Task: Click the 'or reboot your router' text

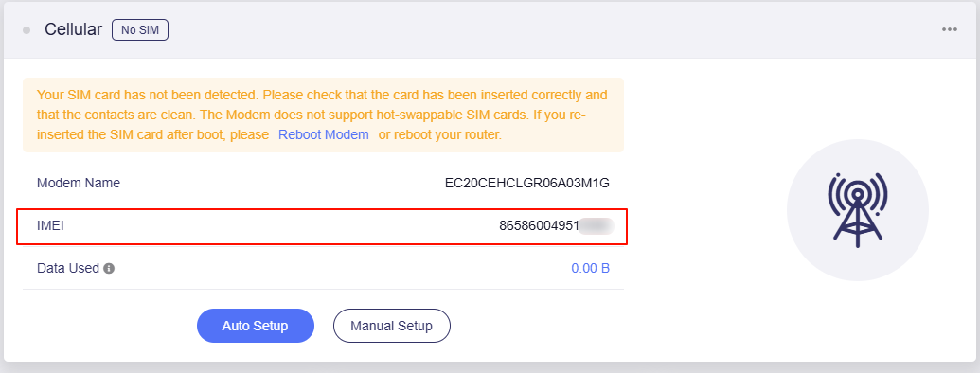Action: click(440, 134)
